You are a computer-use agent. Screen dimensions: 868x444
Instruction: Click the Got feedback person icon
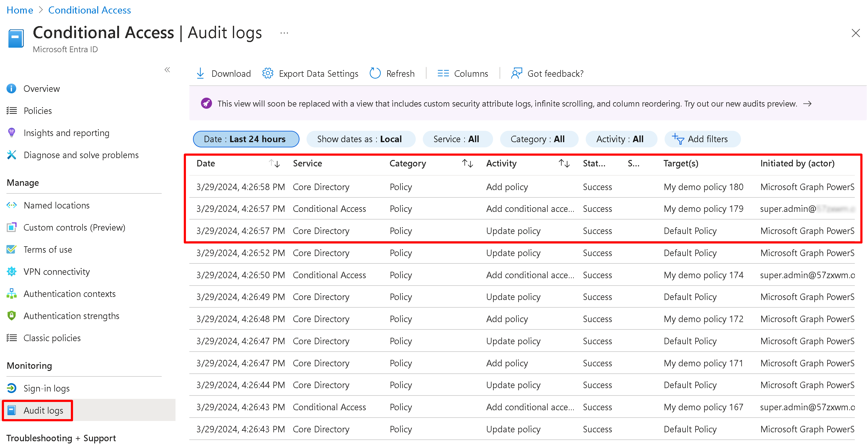point(516,73)
